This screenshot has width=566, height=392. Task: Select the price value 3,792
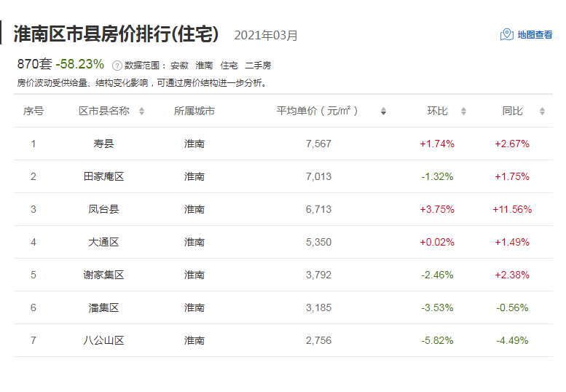pyautogui.click(x=318, y=275)
